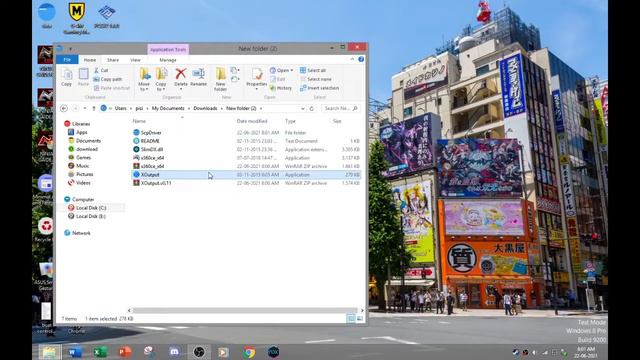Click Edit in the Open group
This screenshot has width=640, height=360.
pos(278,79)
